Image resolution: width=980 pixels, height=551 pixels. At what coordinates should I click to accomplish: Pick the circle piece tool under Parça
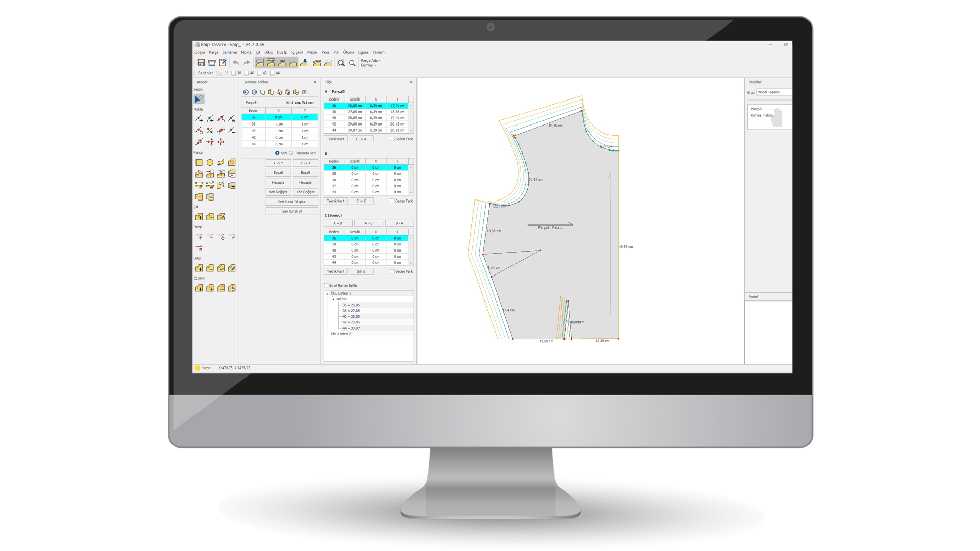210,162
